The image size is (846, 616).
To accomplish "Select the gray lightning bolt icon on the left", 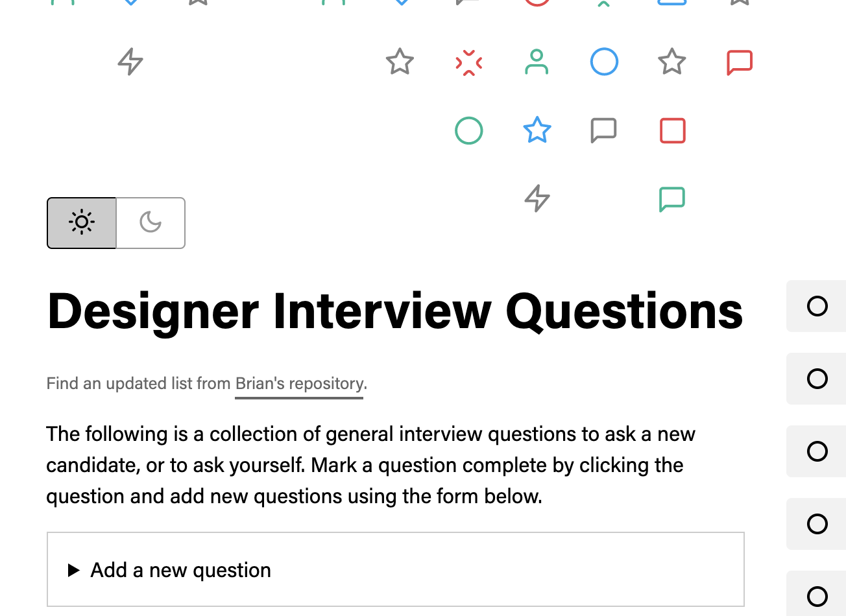I will pyautogui.click(x=130, y=62).
